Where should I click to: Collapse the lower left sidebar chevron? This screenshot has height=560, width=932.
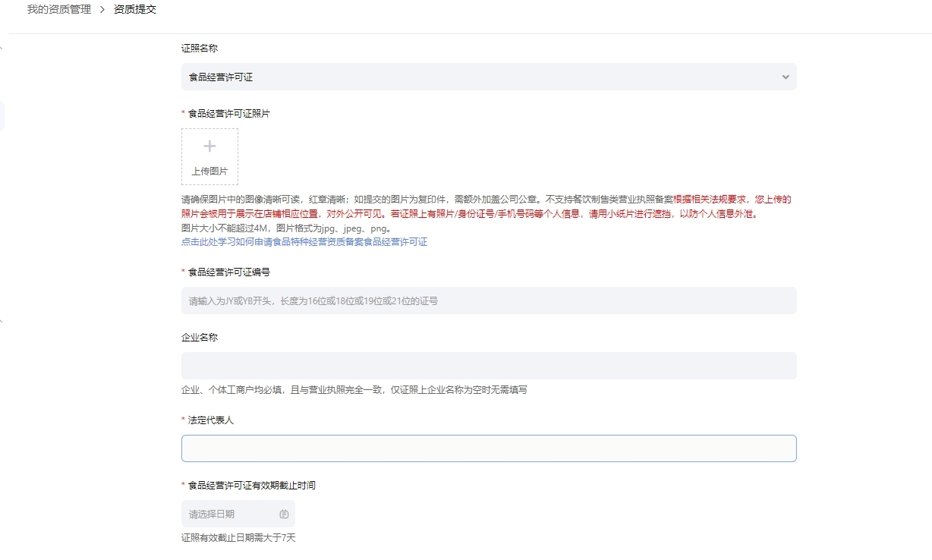click(x=2, y=321)
